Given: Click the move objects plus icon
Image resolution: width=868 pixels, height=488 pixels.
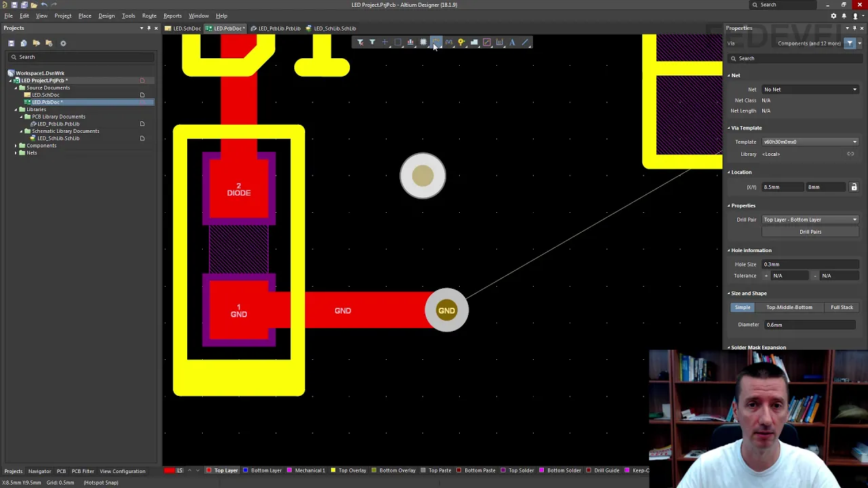Looking at the screenshot, I should (x=385, y=43).
